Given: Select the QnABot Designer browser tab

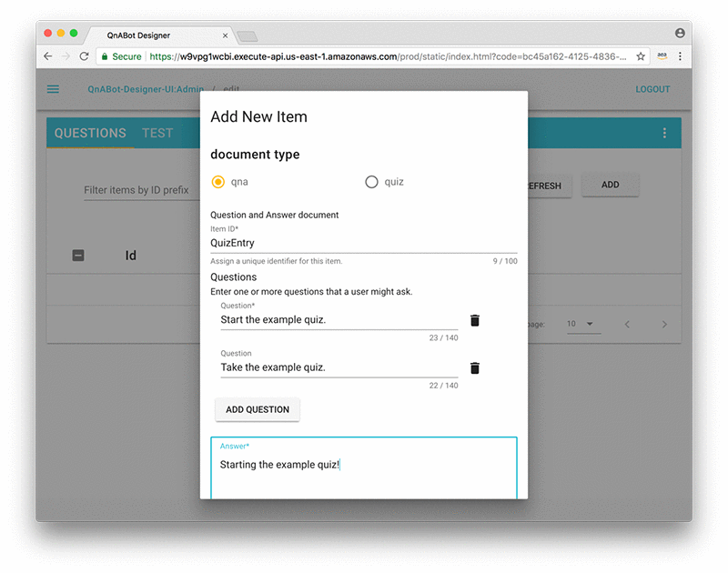Looking at the screenshot, I should click(157, 35).
